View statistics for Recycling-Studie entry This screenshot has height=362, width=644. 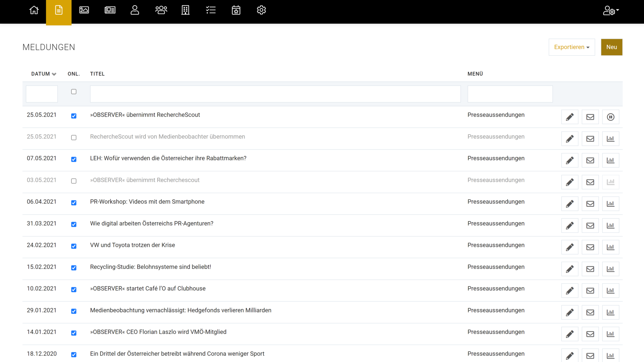610,269
